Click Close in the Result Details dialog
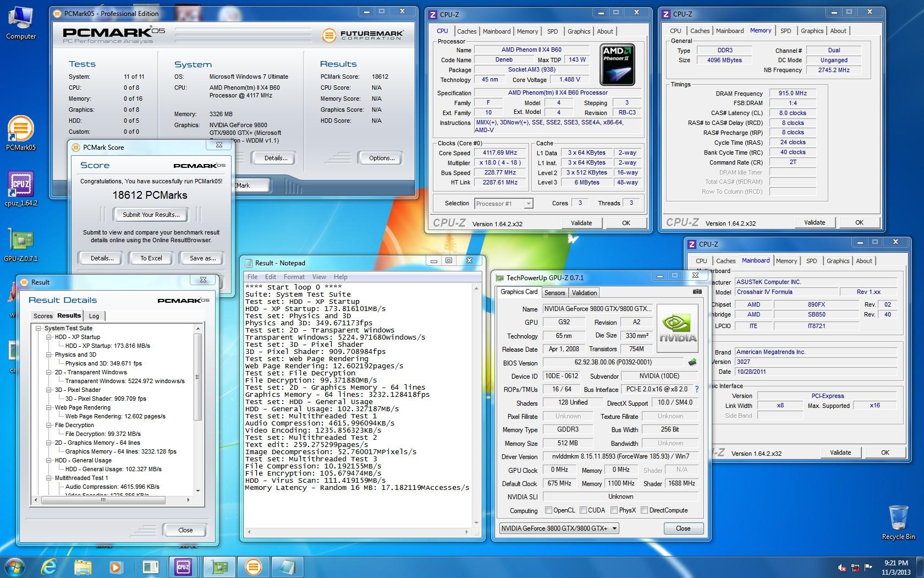Image resolution: width=924 pixels, height=578 pixels. tap(185, 530)
